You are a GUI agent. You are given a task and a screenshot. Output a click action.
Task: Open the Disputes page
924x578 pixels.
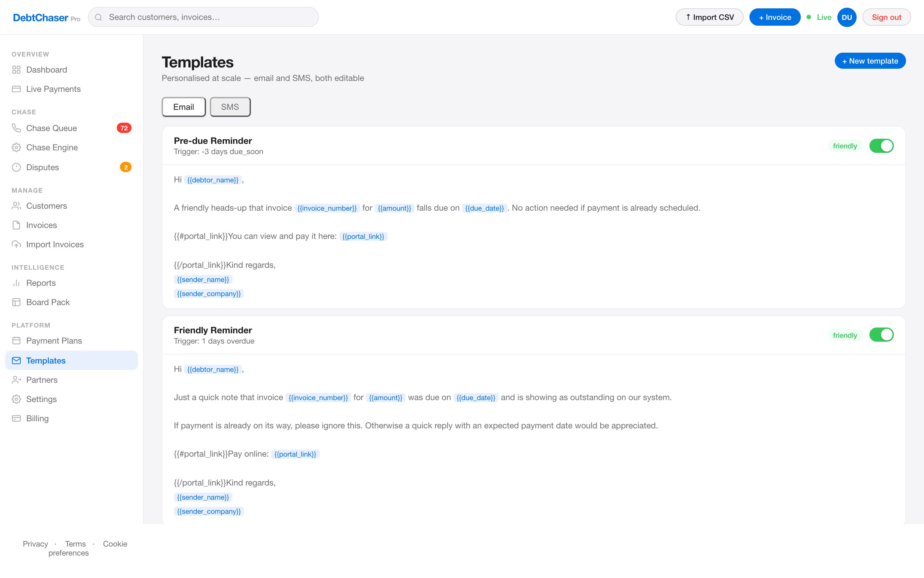[x=72, y=167]
